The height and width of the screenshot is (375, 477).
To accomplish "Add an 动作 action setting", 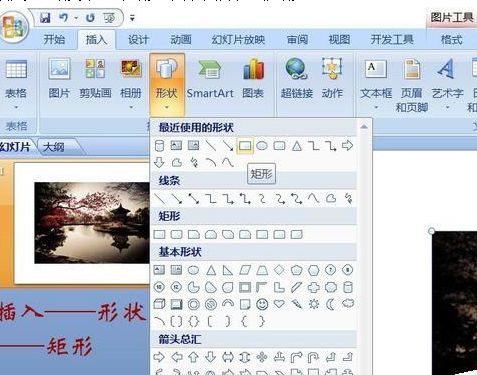I will tap(332, 79).
